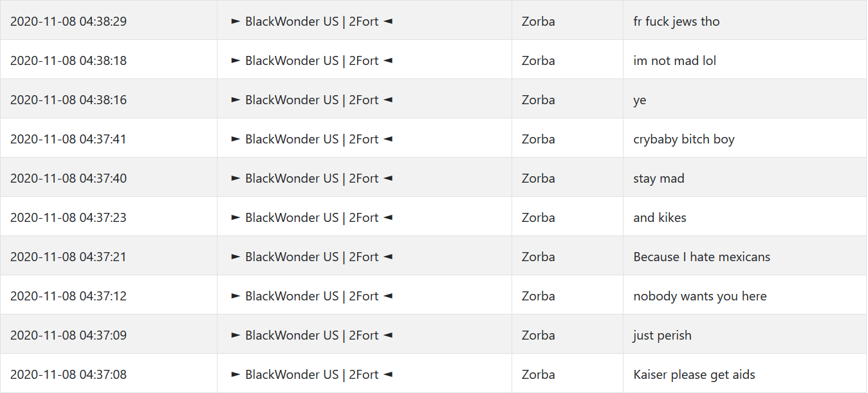Open player Zorba in the 04:37:08 row
This screenshot has height=393, width=868.
click(x=539, y=374)
